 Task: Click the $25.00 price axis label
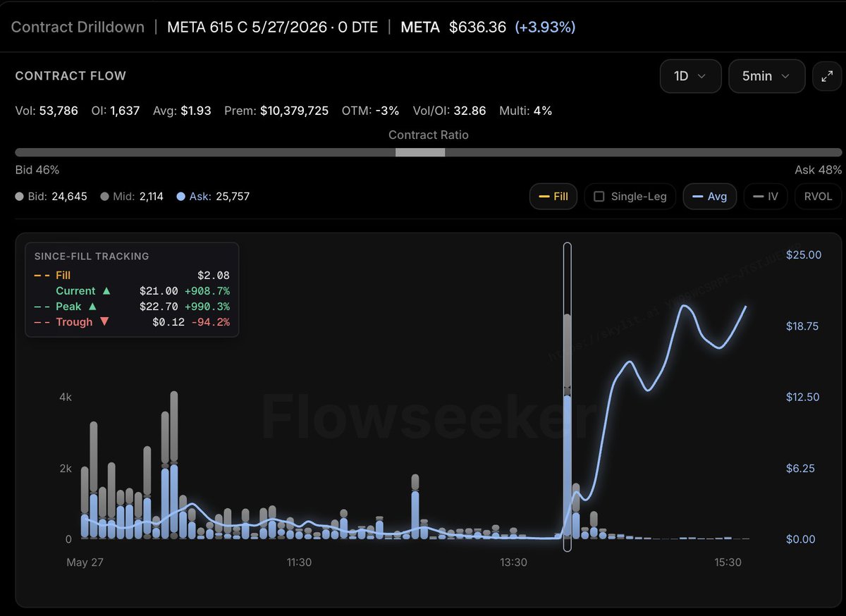tap(804, 255)
